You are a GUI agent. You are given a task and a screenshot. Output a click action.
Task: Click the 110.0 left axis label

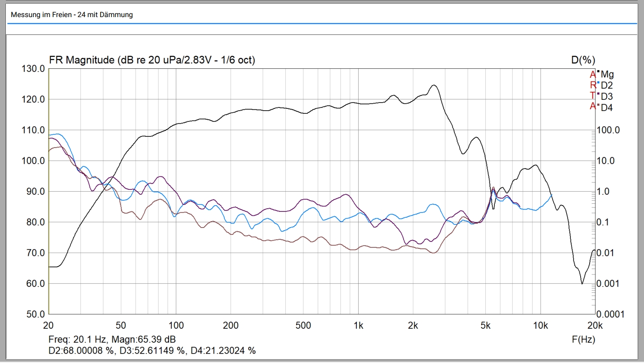tap(34, 130)
